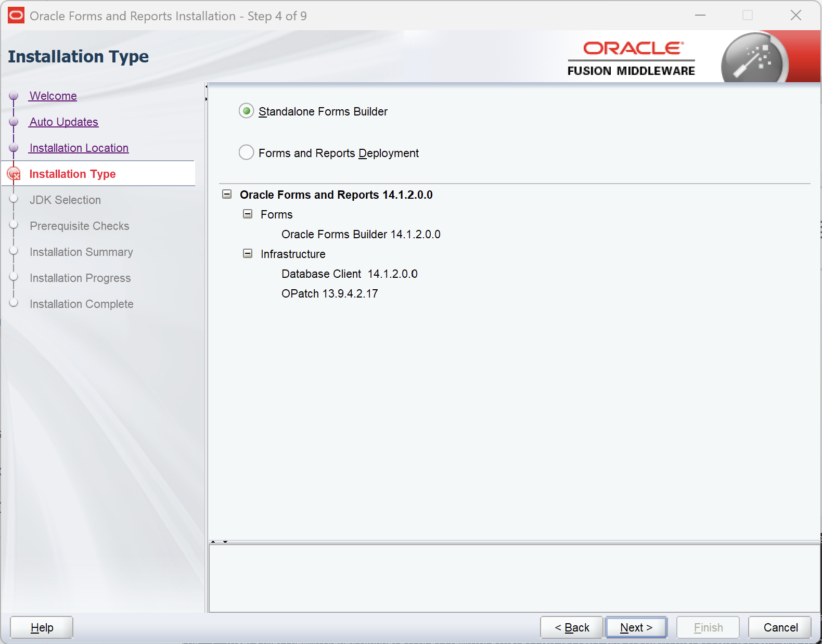This screenshot has height=644, width=822.
Task: Click the Oracle Fusion Middleware logo
Action: click(631, 58)
